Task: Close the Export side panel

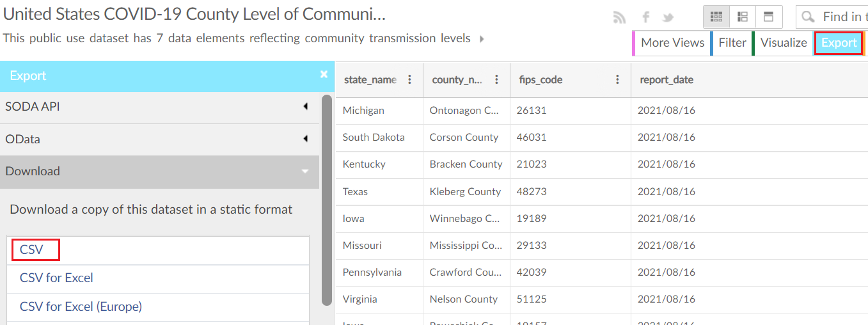Action: pyautogui.click(x=324, y=75)
